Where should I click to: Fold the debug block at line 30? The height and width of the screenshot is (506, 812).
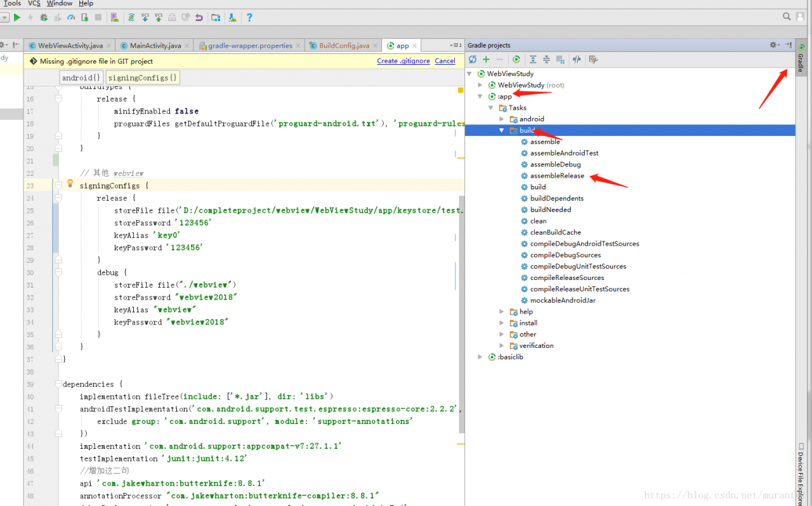(58, 272)
